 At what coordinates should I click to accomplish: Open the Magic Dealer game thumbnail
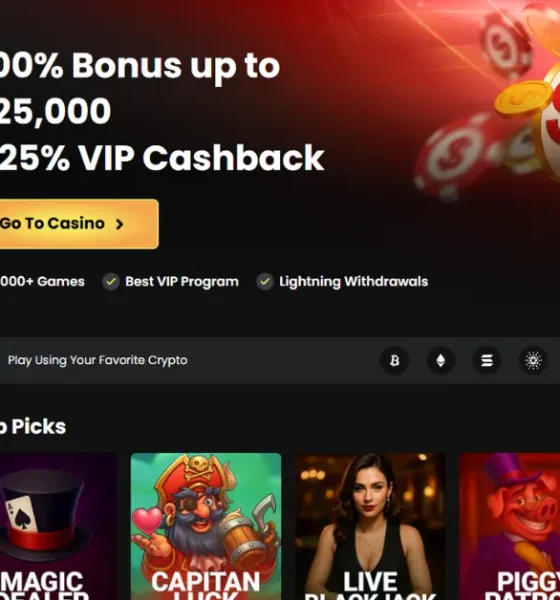click(58, 527)
